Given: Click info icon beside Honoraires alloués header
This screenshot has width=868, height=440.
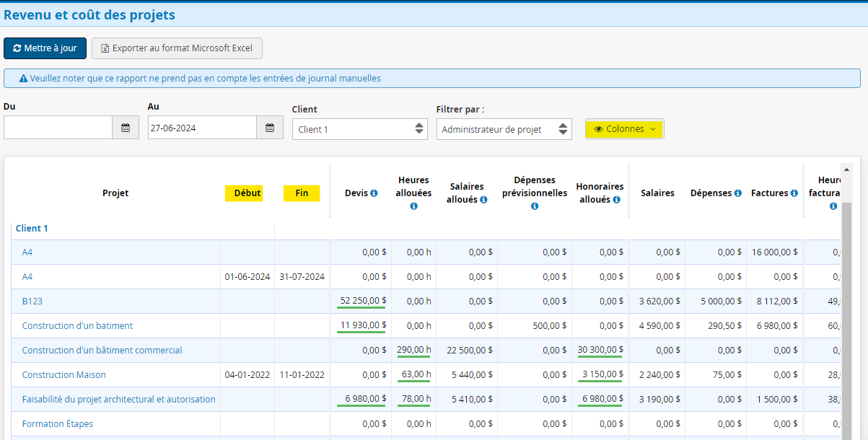Looking at the screenshot, I should 616,200.
